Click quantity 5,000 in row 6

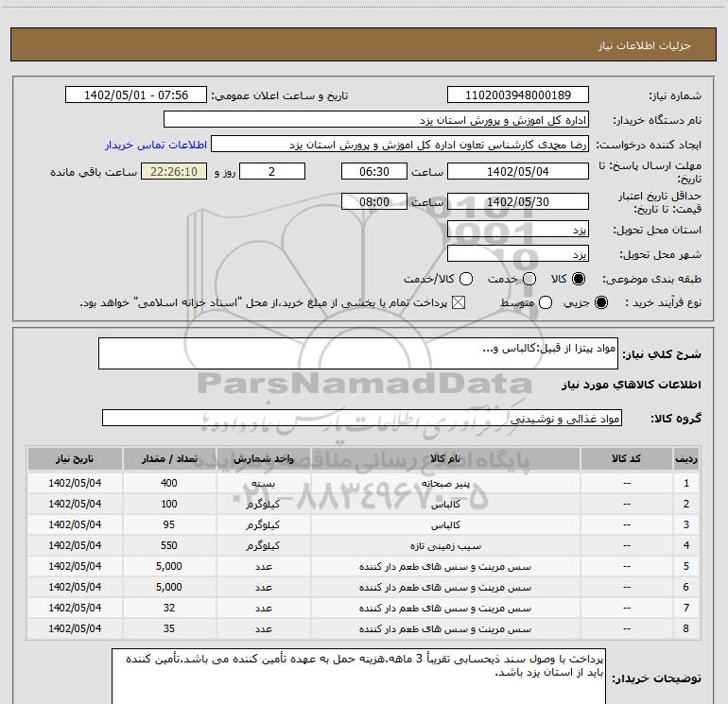169,587
